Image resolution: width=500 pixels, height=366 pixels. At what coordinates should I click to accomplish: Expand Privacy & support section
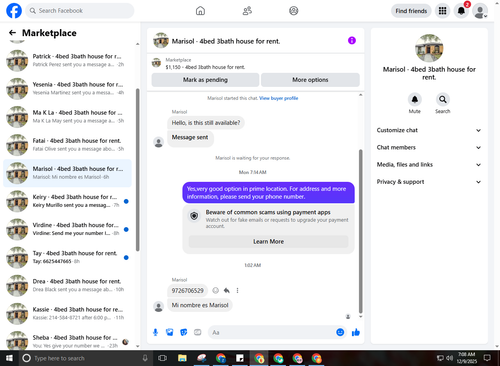[429, 182]
